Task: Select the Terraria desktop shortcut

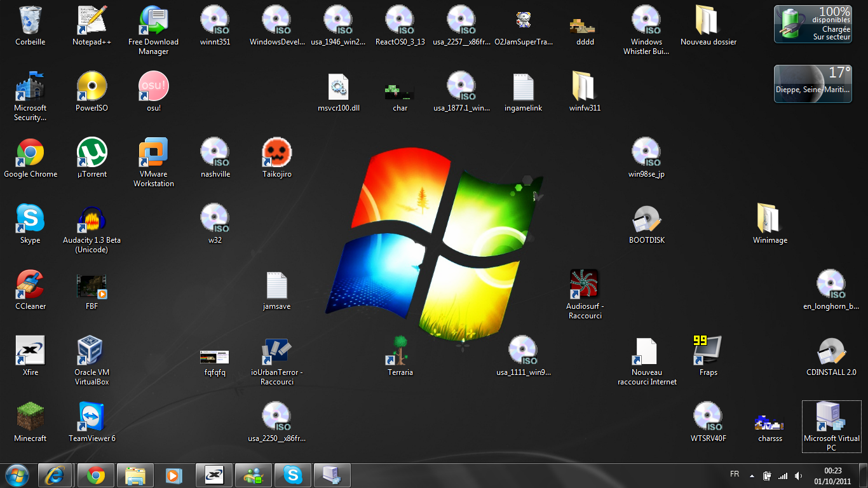Action: pos(400,351)
